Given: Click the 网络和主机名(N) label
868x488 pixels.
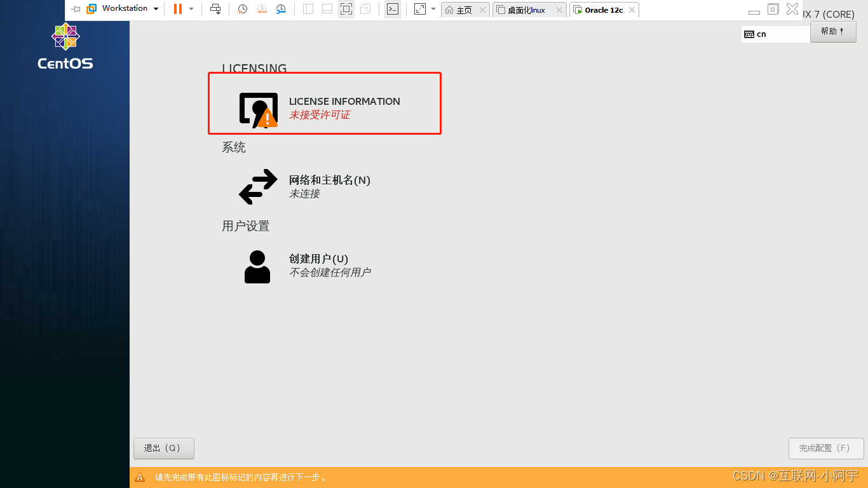Looking at the screenshot, I should tap(329, 180).
